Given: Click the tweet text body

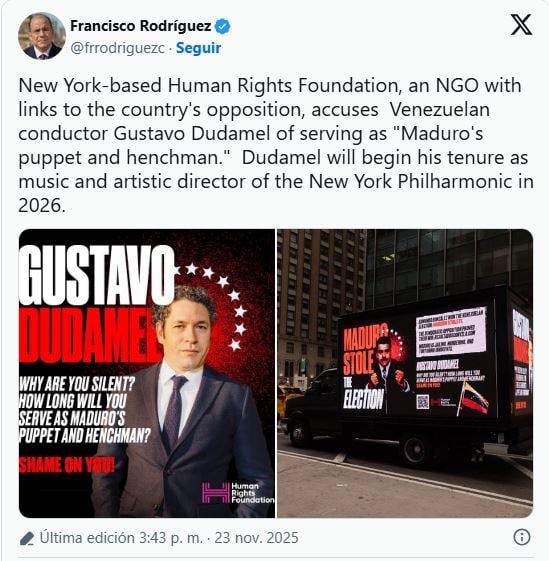Looking at the screenshot, I should (276, 145).
